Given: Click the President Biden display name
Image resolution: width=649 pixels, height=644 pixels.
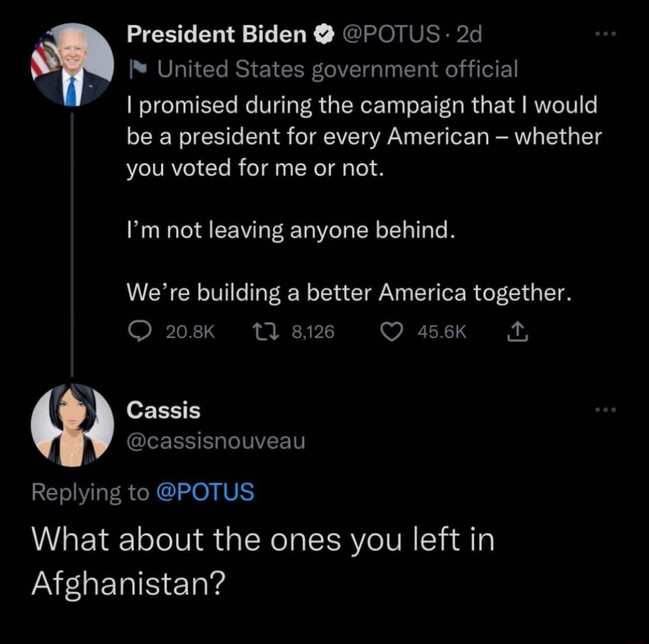Looking at the screenshot, I should pyautogui.click(x=216, y=36).
